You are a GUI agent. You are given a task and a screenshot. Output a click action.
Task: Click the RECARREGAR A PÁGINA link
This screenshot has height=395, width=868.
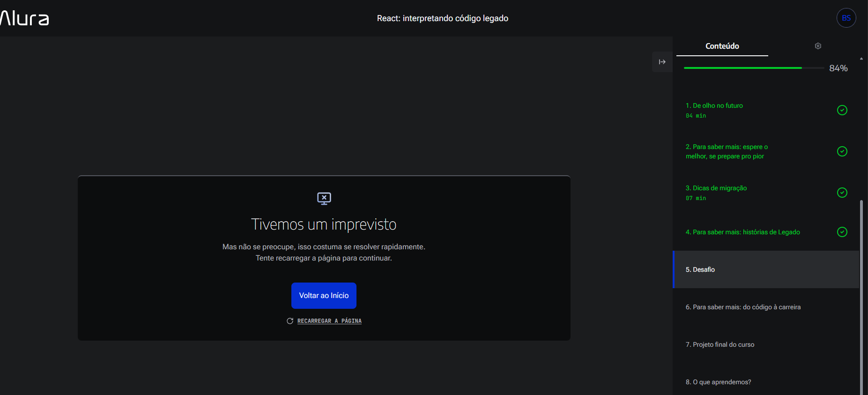[x=329, y=321]
